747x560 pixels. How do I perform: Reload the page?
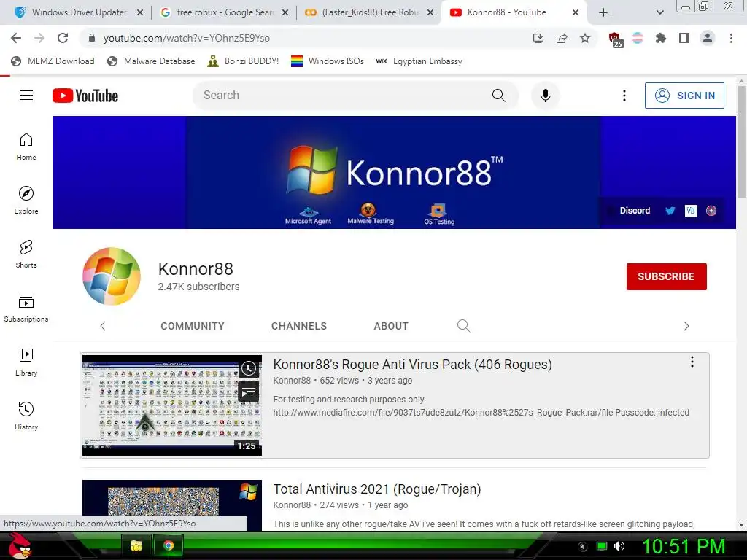[x=63, y=38]
